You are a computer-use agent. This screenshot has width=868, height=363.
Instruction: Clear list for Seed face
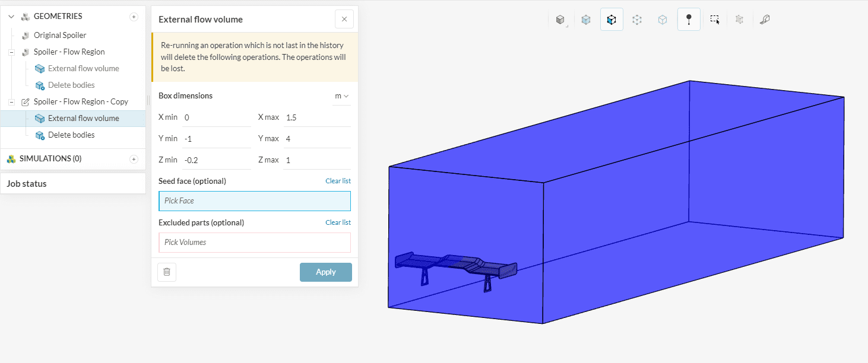point(338,181)
